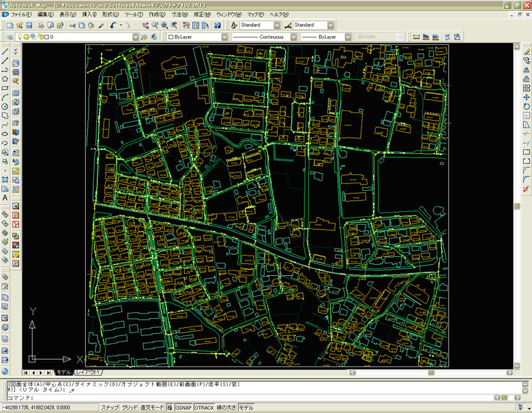Select the Rotate modify tool

pyautogui.click(x=527, y=106)
